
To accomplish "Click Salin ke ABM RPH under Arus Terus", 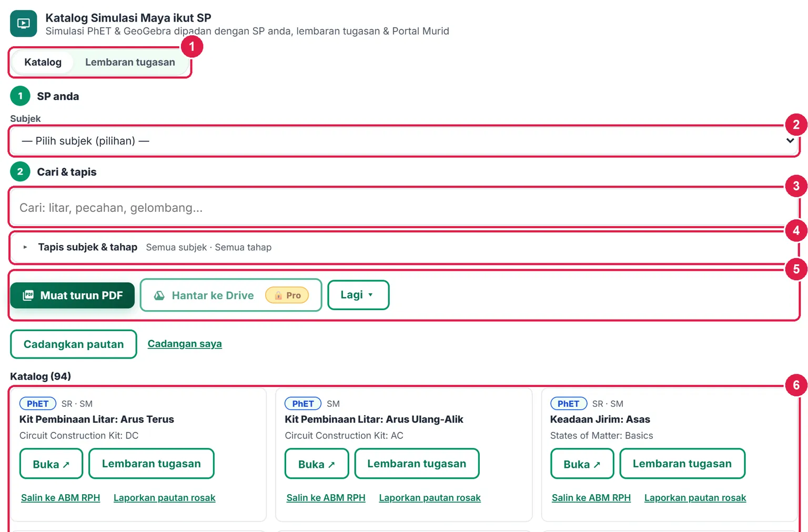I will coord(60,498).
